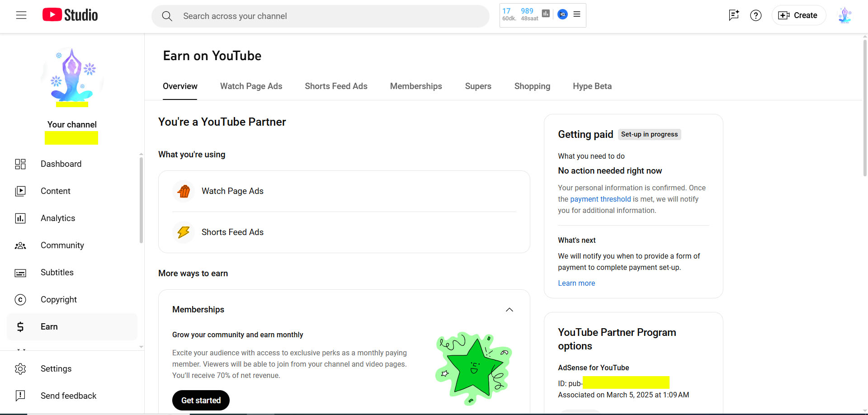Viewport: 868px width, 415px height.
Task: Open the Supers tab
Action: 478,86
